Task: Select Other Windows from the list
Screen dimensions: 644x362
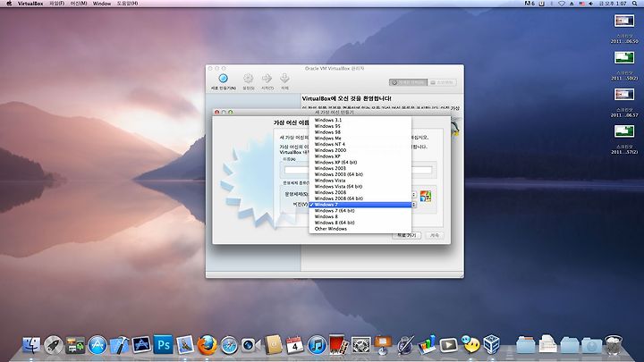Action: (360, 229)
